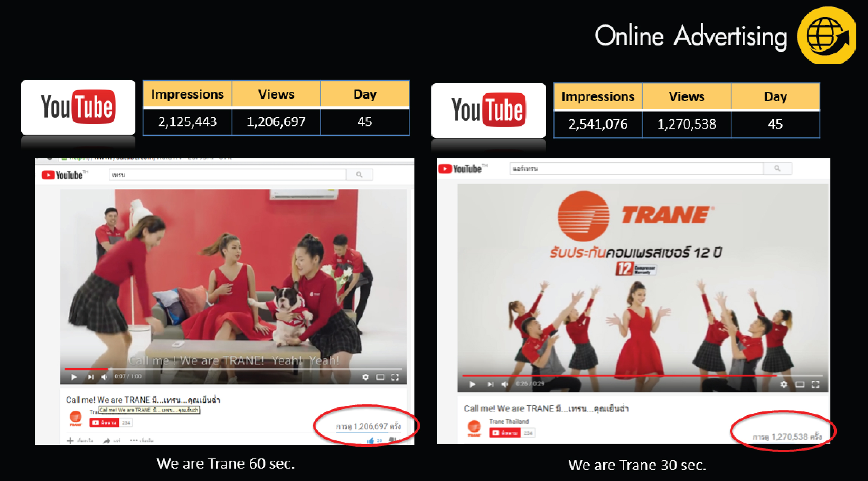Screen dimensions: 868x481
Task: Click caption 'We are Trane 30 sec.'
Action: pyautogui.click(x=637, y=465)
